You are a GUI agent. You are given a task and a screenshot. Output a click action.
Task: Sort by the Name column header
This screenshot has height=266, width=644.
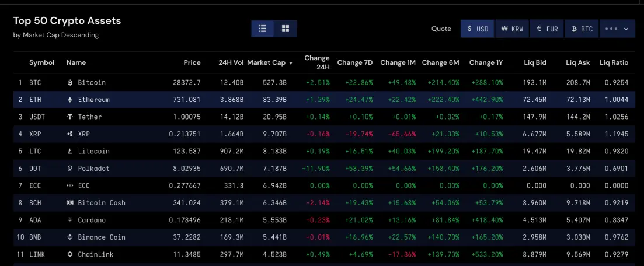76,62
